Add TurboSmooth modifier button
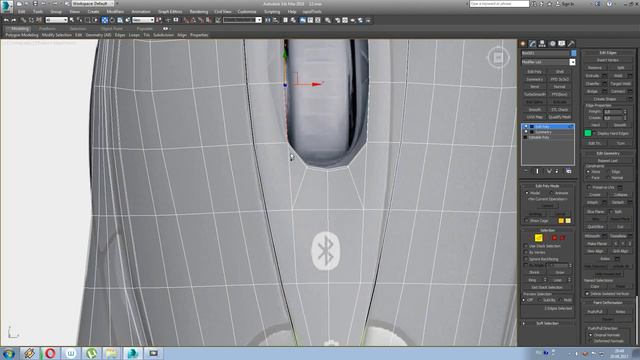 (534, 94)
